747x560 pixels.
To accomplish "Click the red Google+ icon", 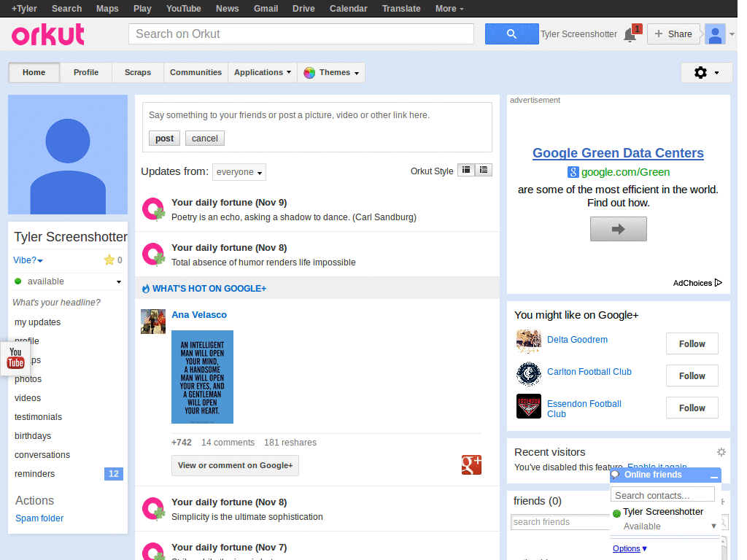I will 471,464.
